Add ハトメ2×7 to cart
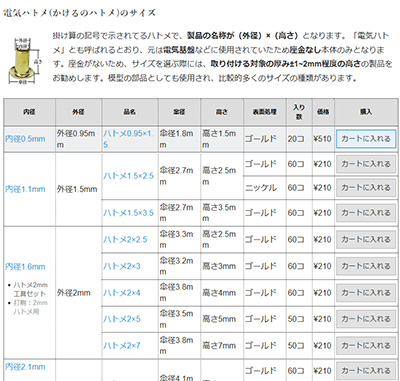The height and width of the screenshot is (381, 400). click(366, 346)
